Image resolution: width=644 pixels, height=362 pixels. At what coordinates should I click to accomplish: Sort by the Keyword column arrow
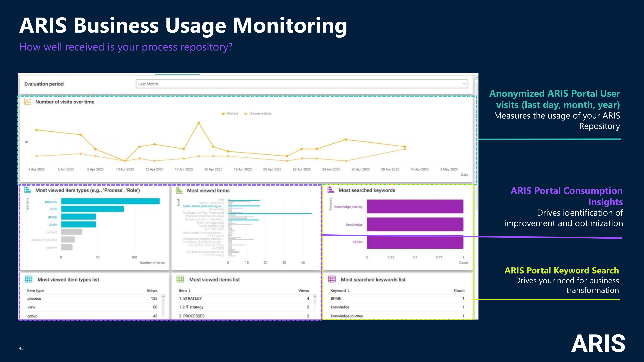tap(349, 290)
